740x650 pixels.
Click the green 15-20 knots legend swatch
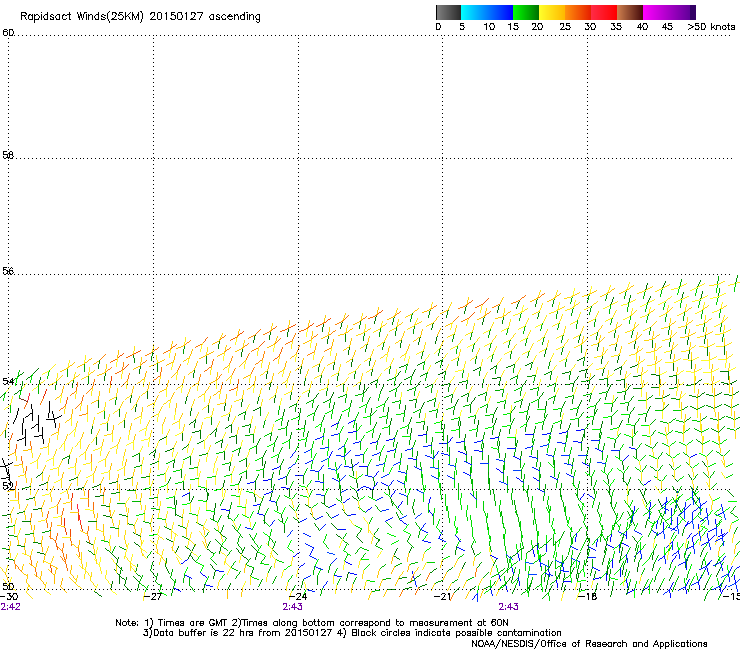(x=526, y=12)
